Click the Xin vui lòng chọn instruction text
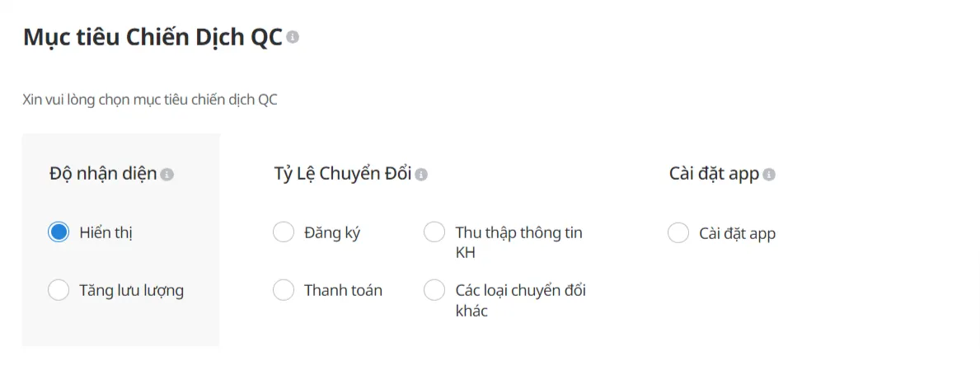Image resolution: width=980 pixels, height=370 pixels. click(x=150, y=101)
